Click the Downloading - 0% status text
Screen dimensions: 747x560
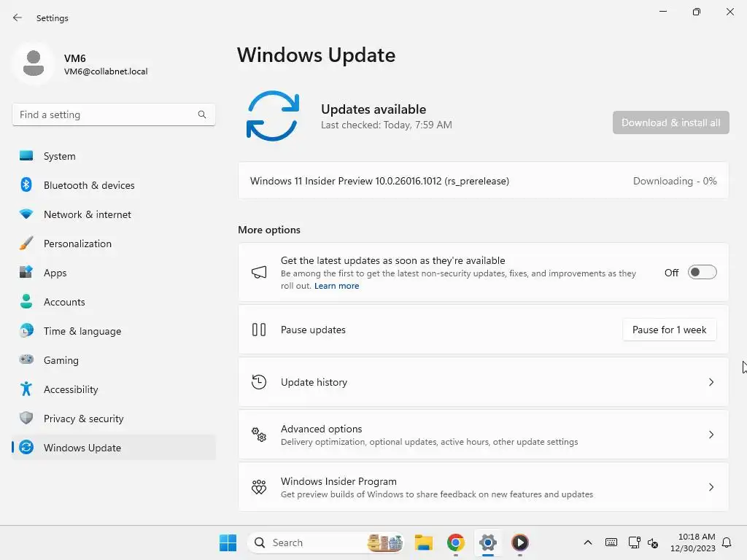pyautogui.click(x=675, y=181)
